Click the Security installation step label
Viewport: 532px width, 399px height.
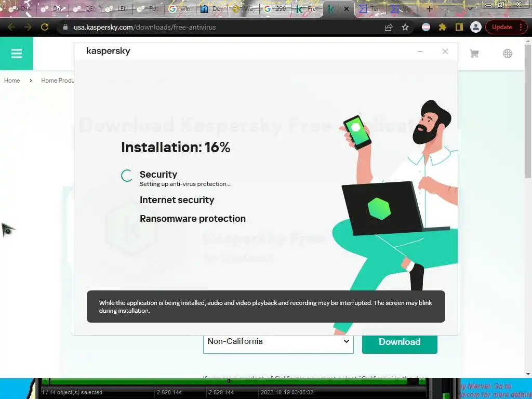coord(158,175)
